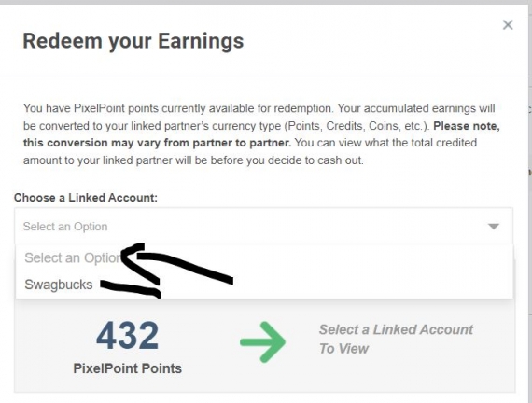The height and width of the screenshot is (403, 532).
Task: Click 'Select a Linked Account To View' text
Action: [x=396, y=339]
